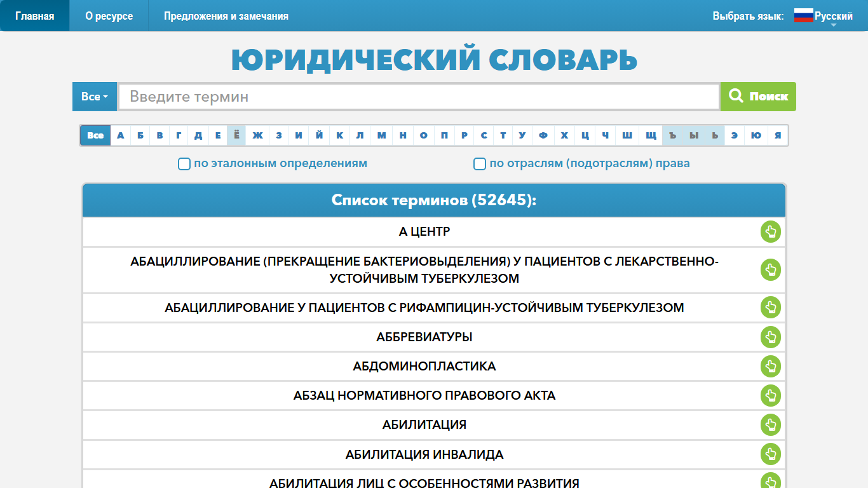
Task: Filter terms by letter Ш
Action: [x=627, y=135]
